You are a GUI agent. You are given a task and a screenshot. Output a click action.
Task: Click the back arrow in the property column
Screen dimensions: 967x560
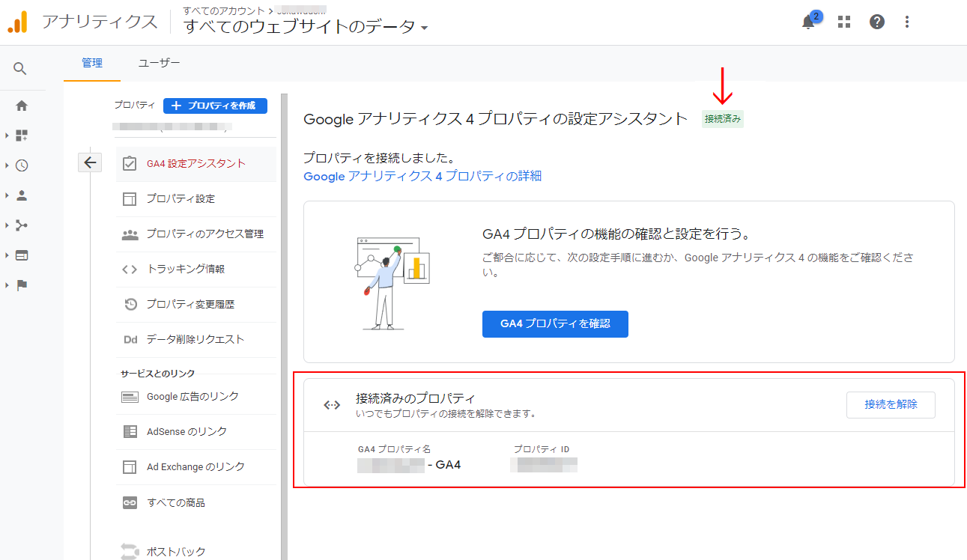pos(90,162)
